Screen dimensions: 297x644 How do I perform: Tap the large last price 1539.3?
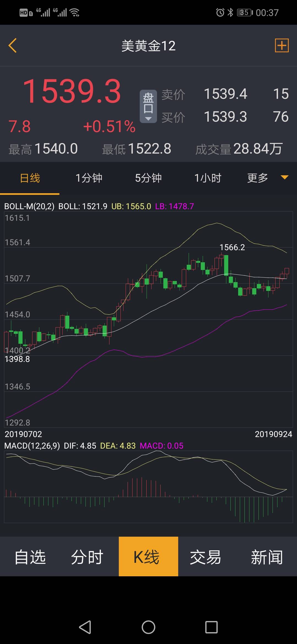pyautogui.click(x=72, y=91)
